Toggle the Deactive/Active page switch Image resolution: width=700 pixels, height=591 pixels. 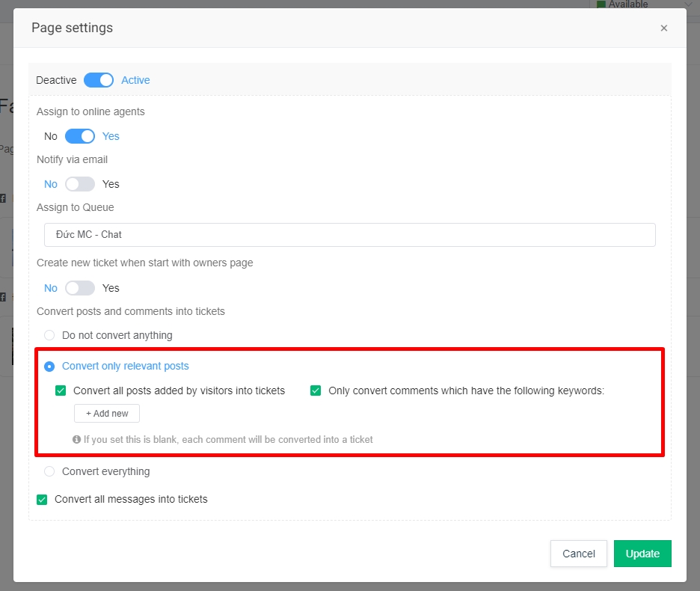tap(99, 80)
